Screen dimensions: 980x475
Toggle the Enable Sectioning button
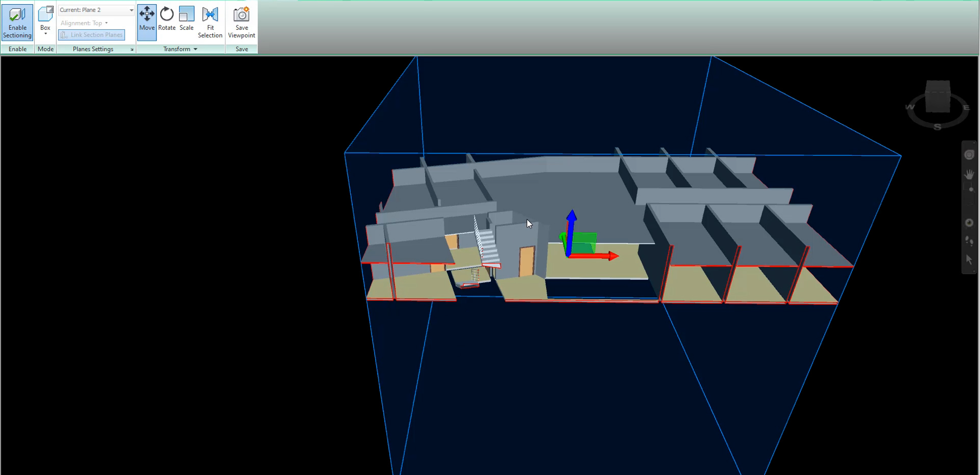17,22
